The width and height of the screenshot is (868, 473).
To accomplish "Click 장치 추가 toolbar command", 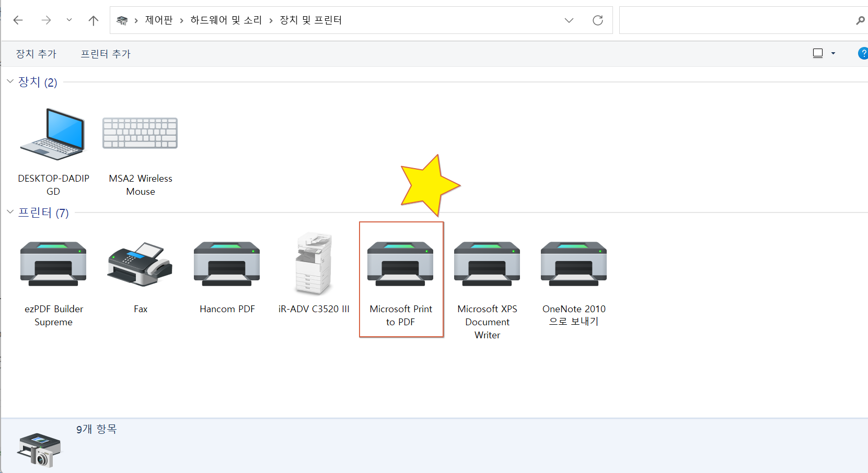I will tap(36, 54).
